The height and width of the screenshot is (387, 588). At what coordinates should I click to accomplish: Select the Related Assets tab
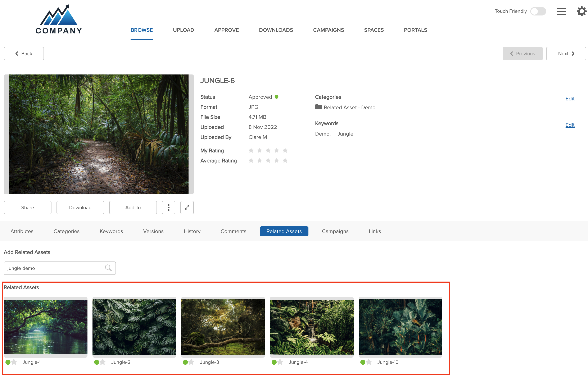tap(284, 231)
